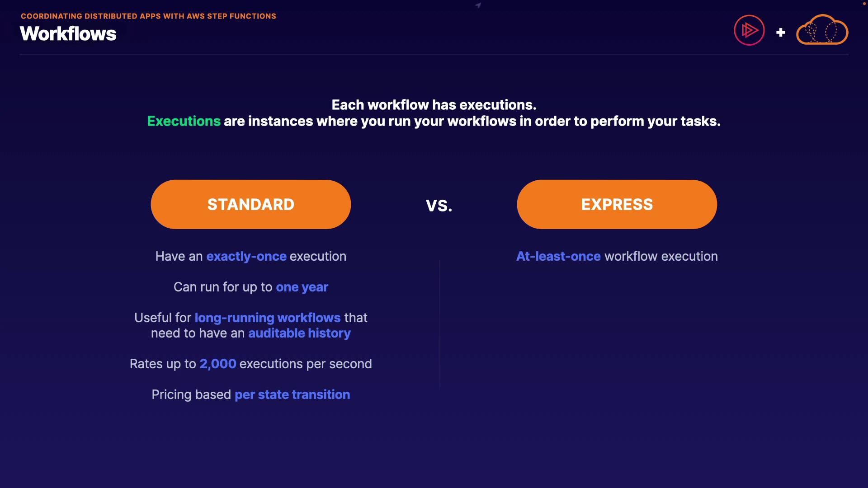Click the 'Workflows' slide title

point(68,34)
